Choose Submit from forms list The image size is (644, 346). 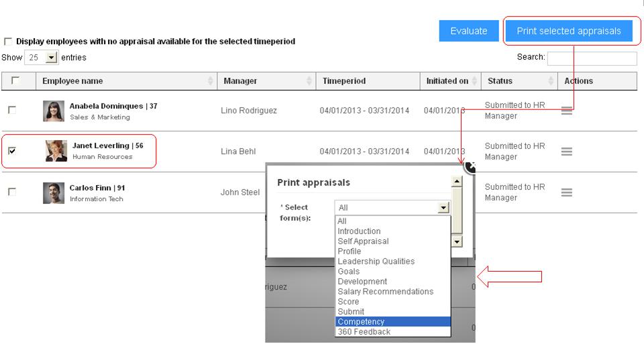pyautogui.click(x=393, y=312)
